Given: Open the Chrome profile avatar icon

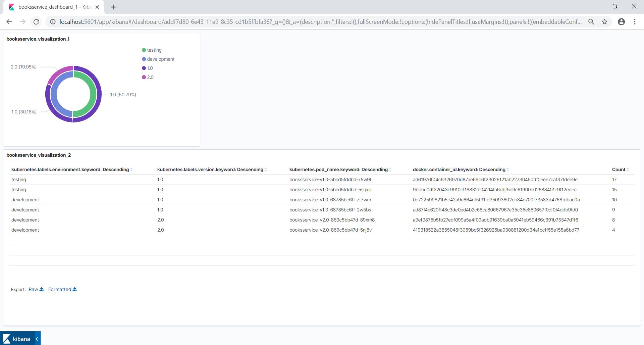Looking at the screenshot, I should pos(621,22).
